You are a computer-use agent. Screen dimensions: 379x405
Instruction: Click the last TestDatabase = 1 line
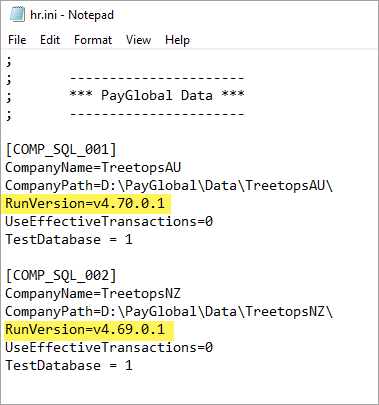coord(69,365)
